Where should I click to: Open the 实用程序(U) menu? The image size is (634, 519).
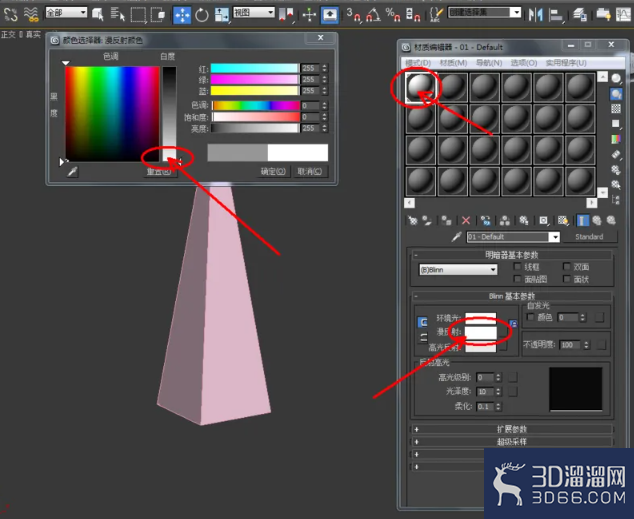[x=566, y=63]
